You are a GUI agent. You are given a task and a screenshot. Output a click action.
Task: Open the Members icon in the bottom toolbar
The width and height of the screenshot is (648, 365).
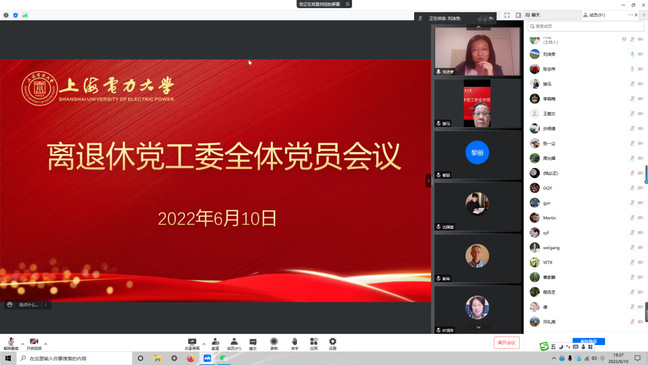[x=234, y=344]
